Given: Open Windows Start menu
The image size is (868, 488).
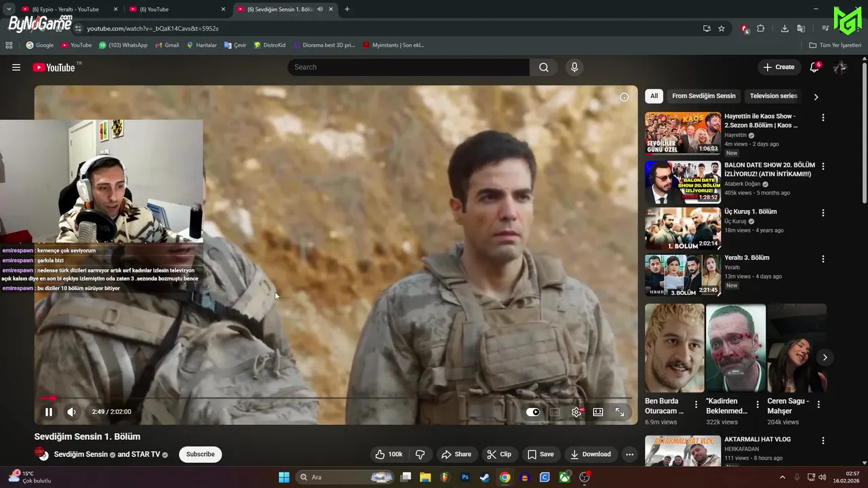Looking at the screenshot, I should (x=284, y=477).
